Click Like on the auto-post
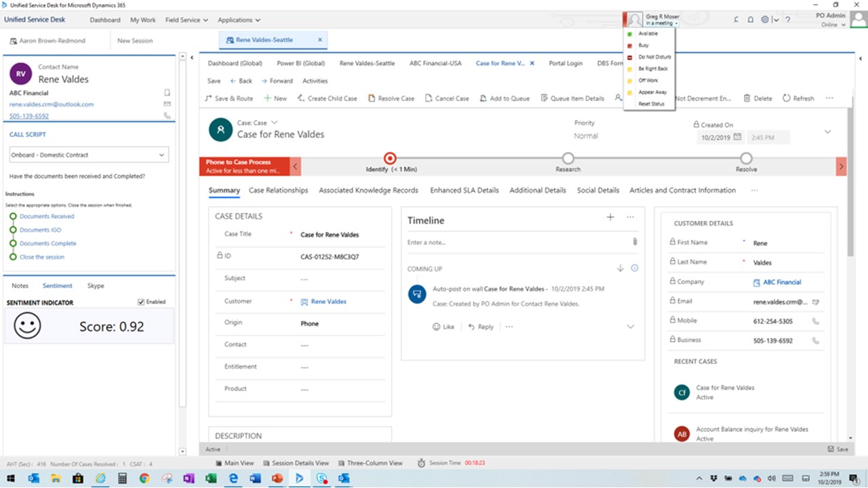Image resolution: width=868 pixels, height=488 pixels. [443, 327]
